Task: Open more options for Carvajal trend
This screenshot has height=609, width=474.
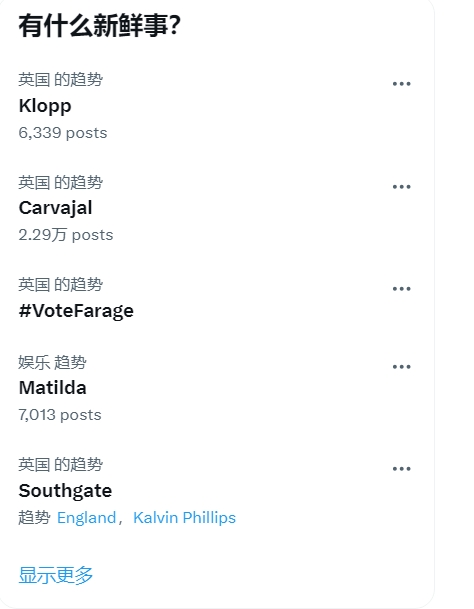Action: point(401,187)
